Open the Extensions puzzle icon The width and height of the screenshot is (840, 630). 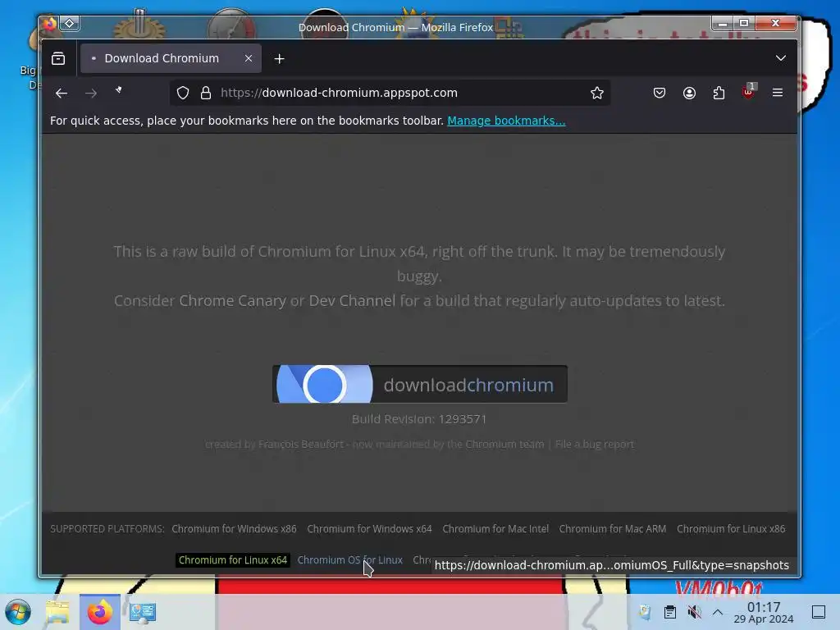click(x=719, y=94)
